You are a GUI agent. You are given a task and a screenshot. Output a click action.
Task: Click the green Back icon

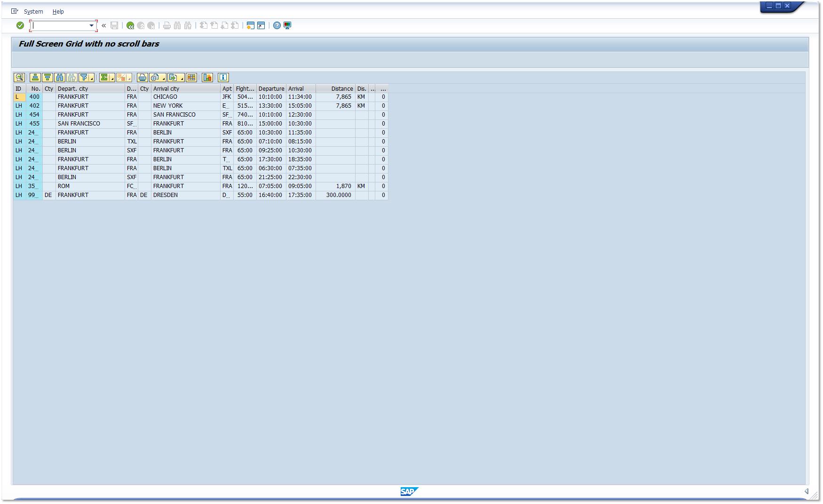pos(130,25)
